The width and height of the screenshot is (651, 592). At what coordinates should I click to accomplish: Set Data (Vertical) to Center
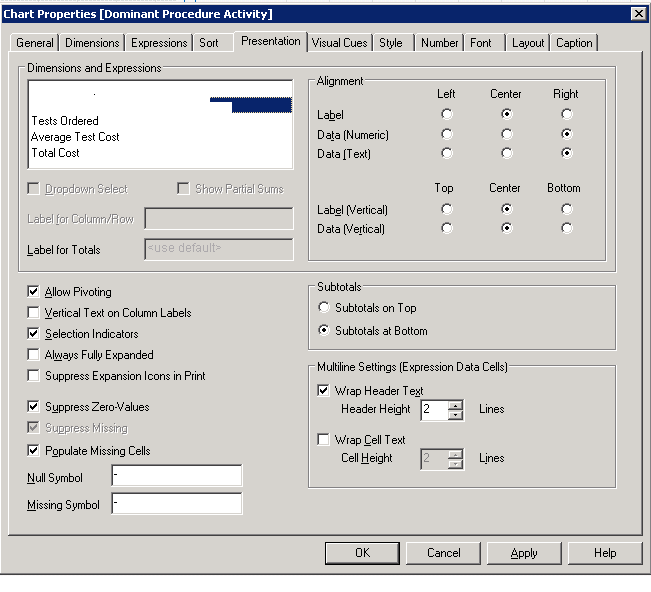[507, 228]
